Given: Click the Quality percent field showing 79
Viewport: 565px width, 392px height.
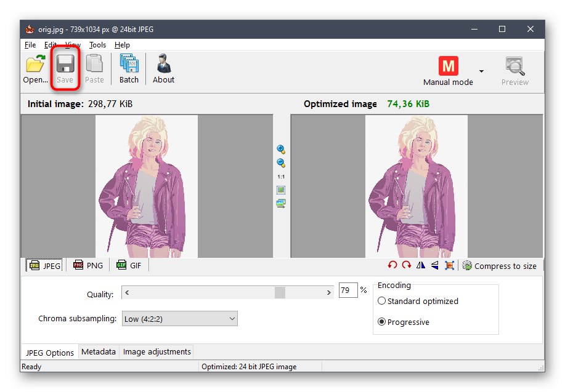Looking at the screenshot, I should click(x=348, y=290).
